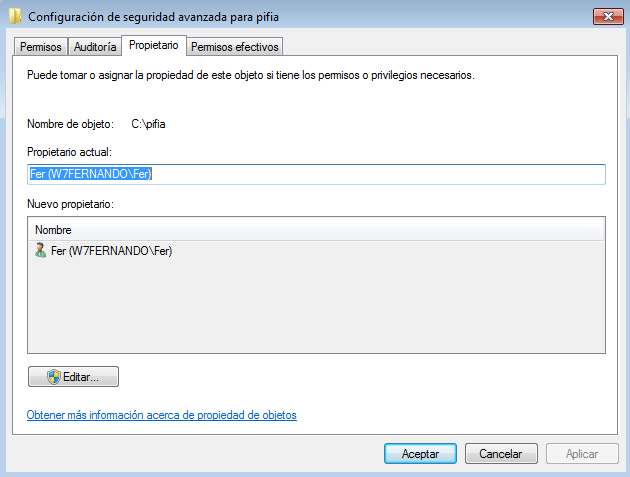Click the folder icon in the title bar

pyautogui.click(x=15, y=16)
